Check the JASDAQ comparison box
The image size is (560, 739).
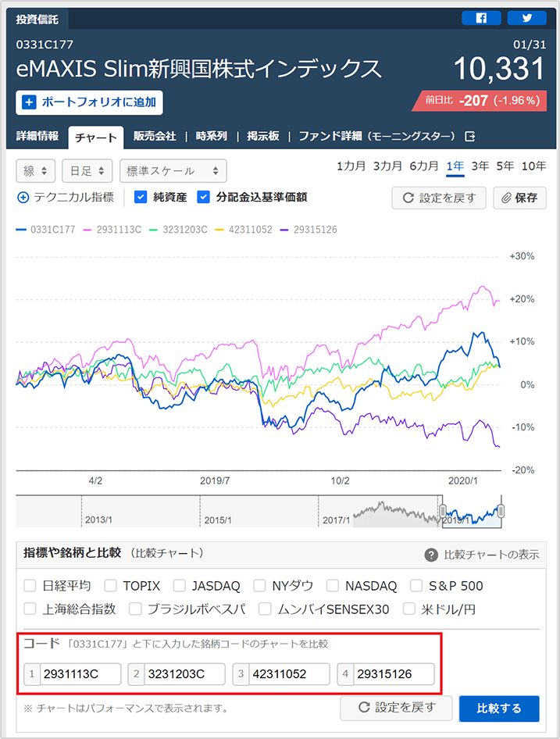click(179, 586)
